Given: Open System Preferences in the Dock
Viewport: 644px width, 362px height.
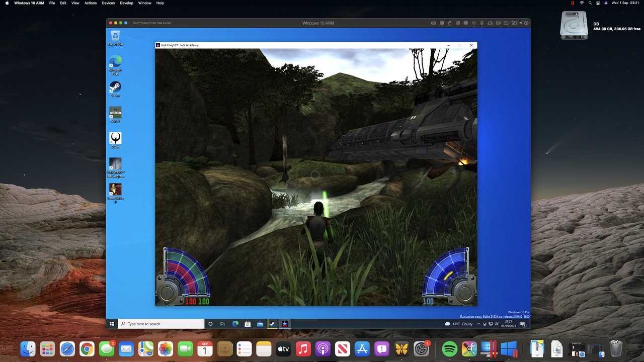Looking at the screenshot, I should [421, 348].
